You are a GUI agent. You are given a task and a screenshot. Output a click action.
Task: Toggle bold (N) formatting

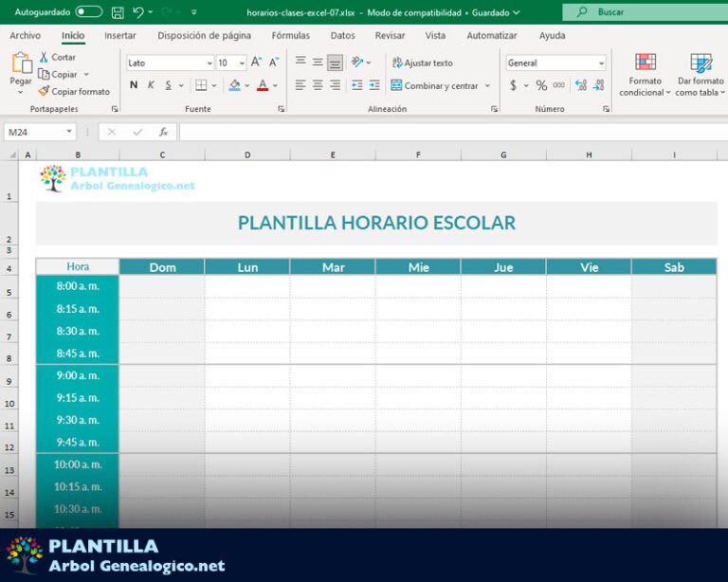coord(134,85)
